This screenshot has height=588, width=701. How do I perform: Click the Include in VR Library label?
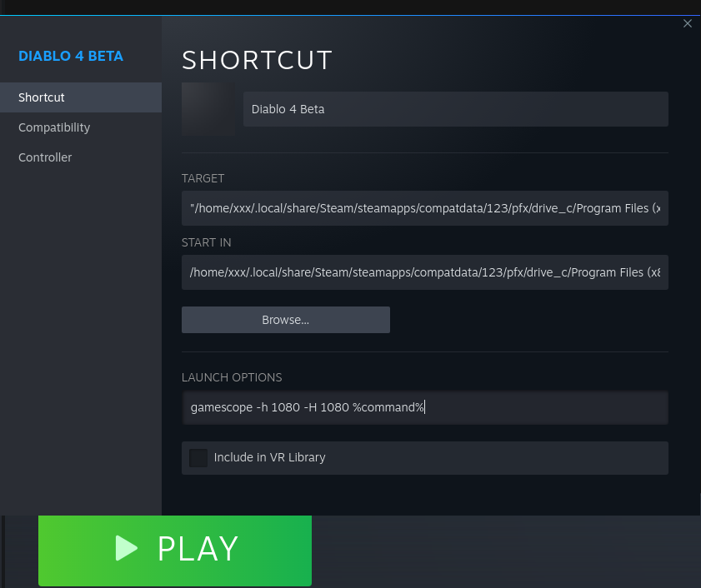coord(269,457)
